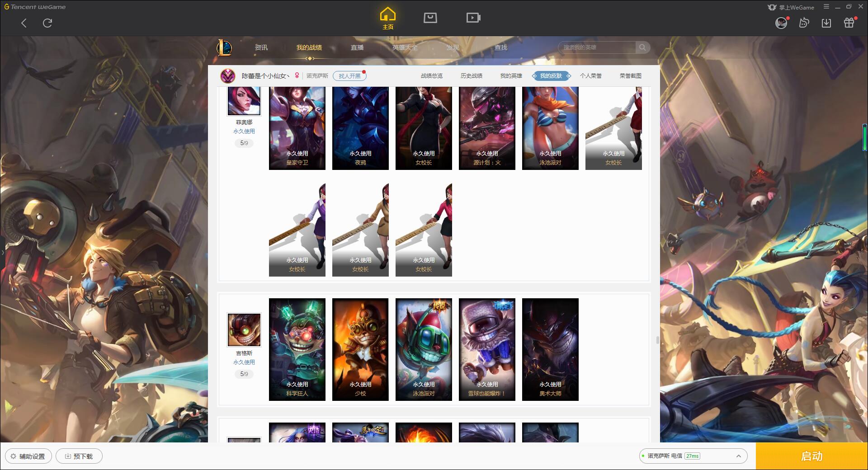
Task: Click 菲奥娜 champion portrait icon
Action: (x=244, y=101)
